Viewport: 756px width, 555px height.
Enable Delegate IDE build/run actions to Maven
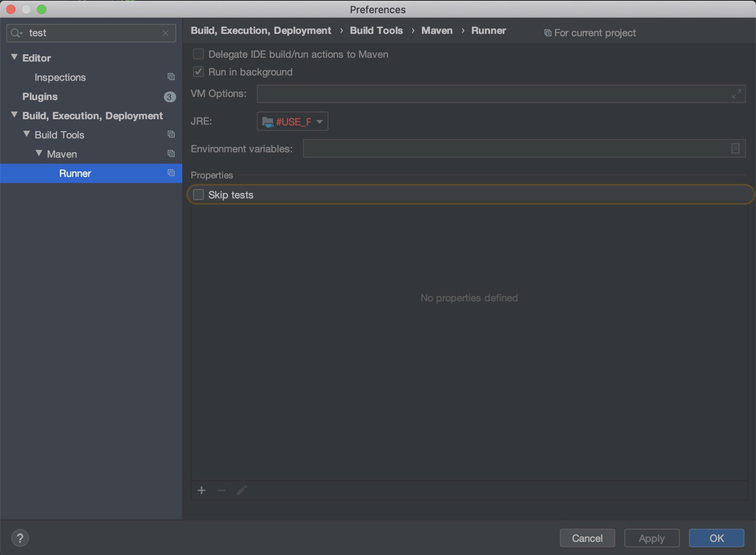point(198,54)
